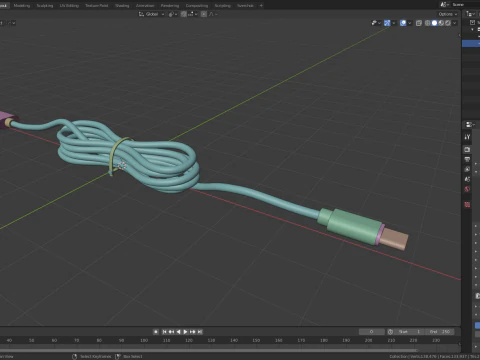480x360 pixels.
Task: Open the Tool properties tab icon
Action: (x=467, y=137)
